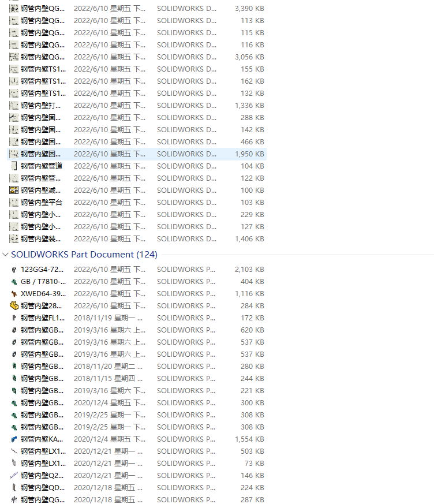Click the drawing icon of the 155 KB TS1 file
This screenshot has height=504, width=434.
click(x=14, y=69)
